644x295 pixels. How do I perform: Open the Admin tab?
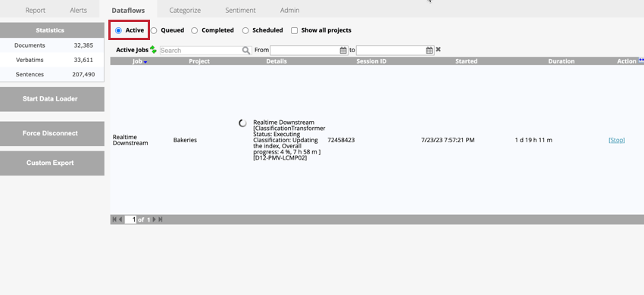[x=289, y=11]
